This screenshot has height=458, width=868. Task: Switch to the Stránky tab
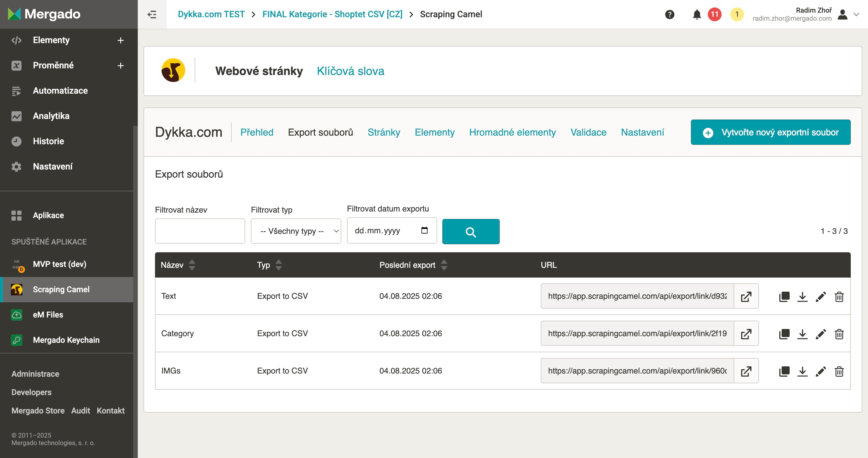pyautogui.click(x=383, y=132)
